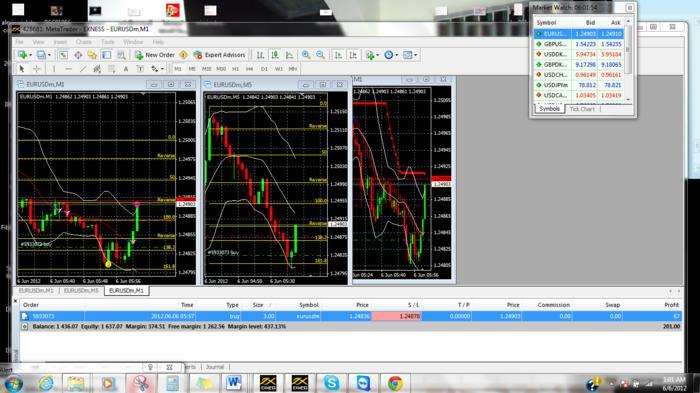The image size is (700, 393).
Task: Click the Market Watch vertical scrollbar
Action: [x=628, y=60]
